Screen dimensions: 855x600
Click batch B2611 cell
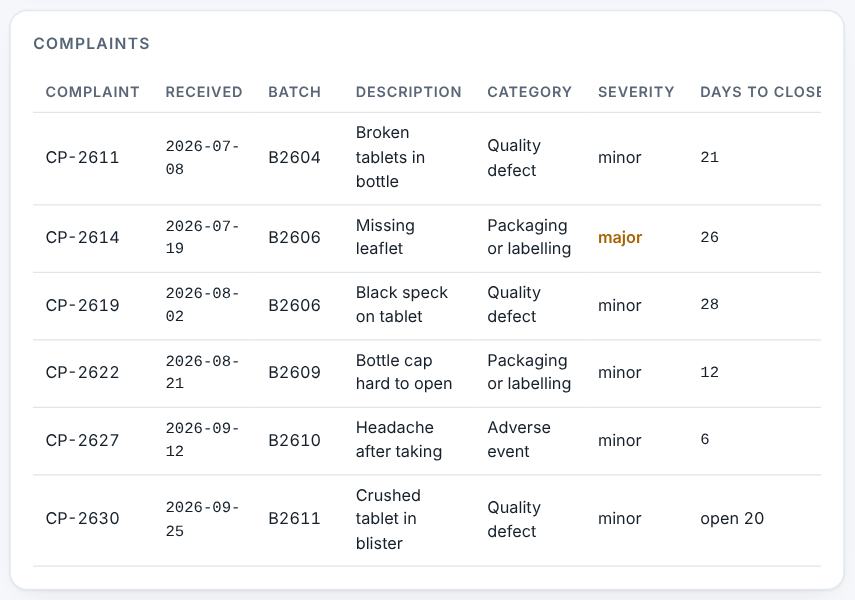(294, 518)
